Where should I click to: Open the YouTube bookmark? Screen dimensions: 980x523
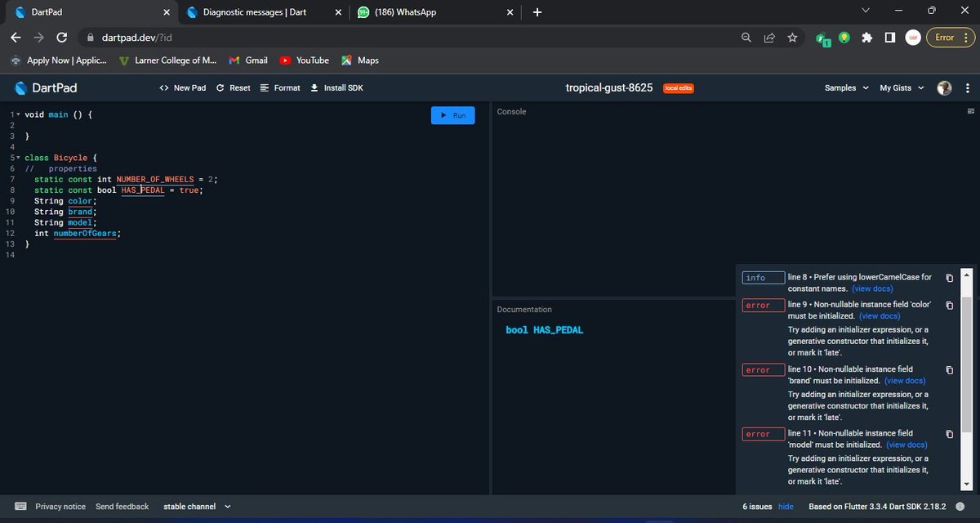point(304,60)
